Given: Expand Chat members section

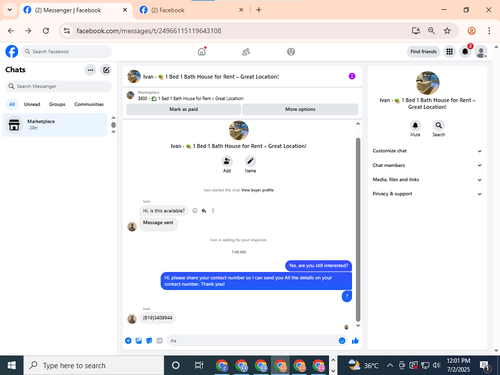Looking at the screenshot, I should point(427,165).
